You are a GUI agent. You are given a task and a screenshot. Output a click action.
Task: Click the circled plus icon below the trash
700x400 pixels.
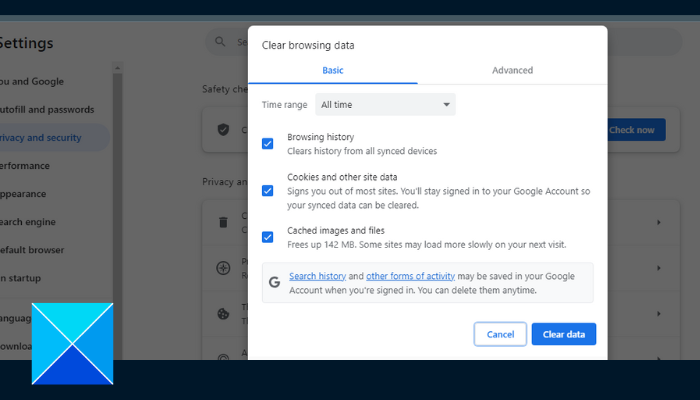(223, 268)
